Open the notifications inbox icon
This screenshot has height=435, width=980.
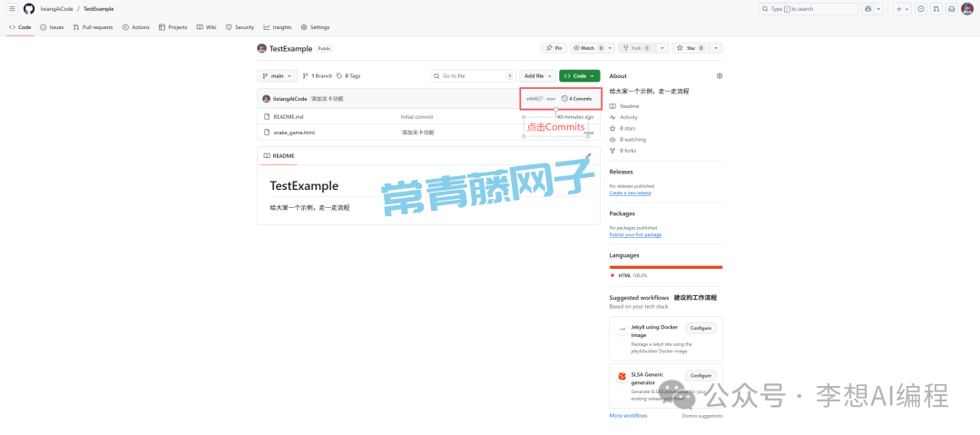tap(951, 8)
